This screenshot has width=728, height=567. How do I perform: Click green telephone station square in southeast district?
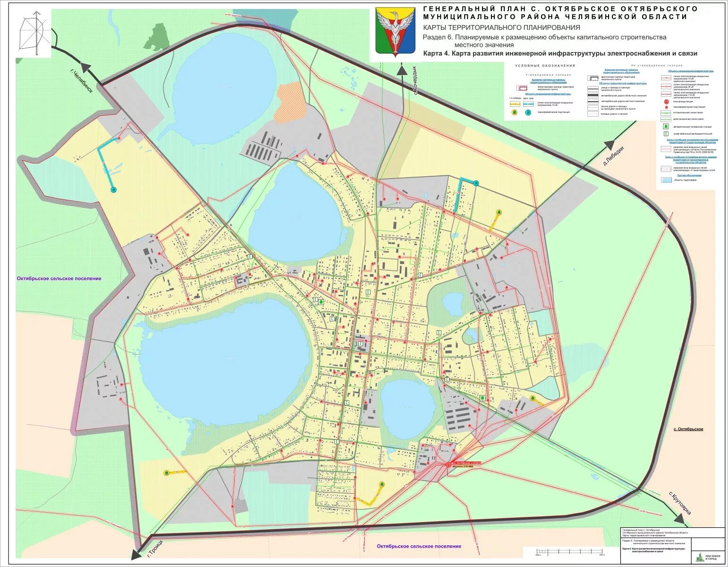[483, 398]
